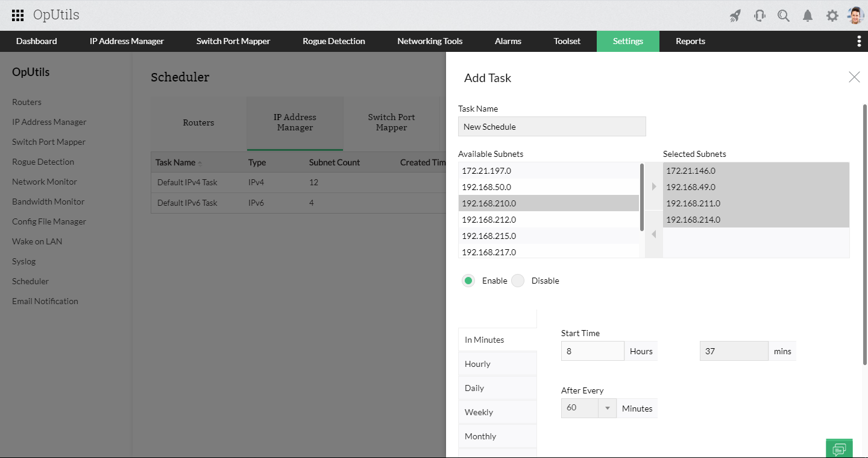This screenshot has width=868, height=458.
Task: Sort by the Type column header
Action: pyautogui.click(x=257, y=162)
